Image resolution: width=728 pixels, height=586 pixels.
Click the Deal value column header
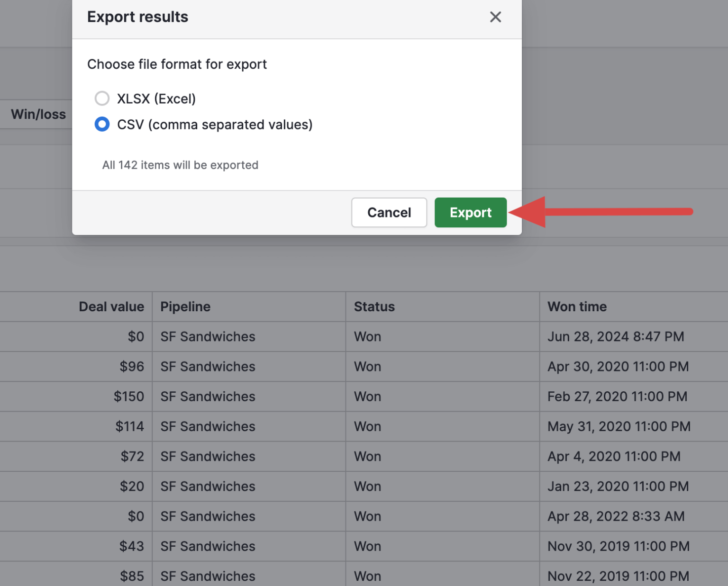pos(111,307)
